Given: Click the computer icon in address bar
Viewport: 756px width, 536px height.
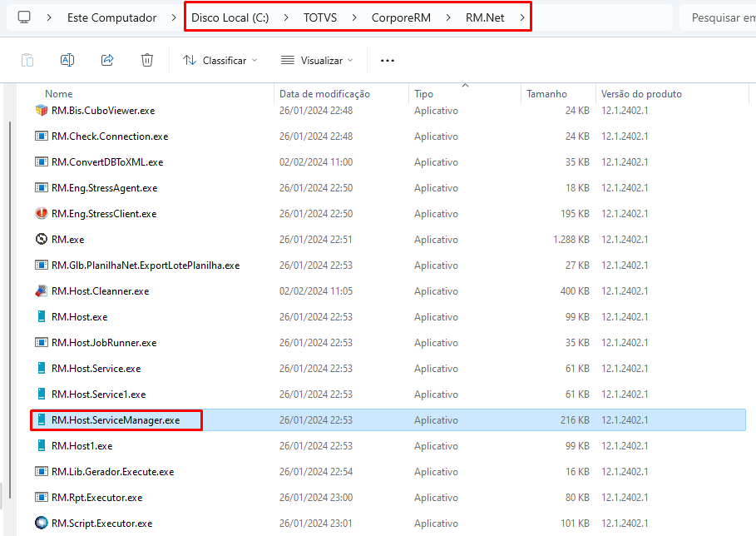Looking at the screenshot, I should (x=23, y=17).
